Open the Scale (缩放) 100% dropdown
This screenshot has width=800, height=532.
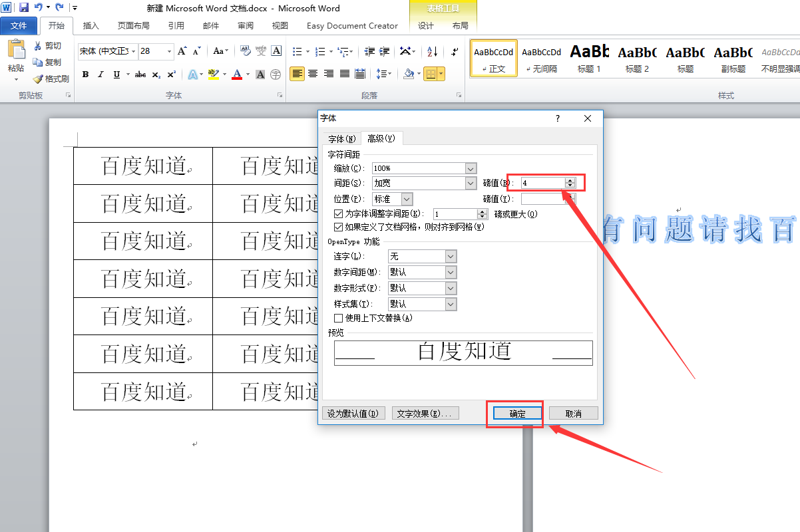[x=471, y=169]
